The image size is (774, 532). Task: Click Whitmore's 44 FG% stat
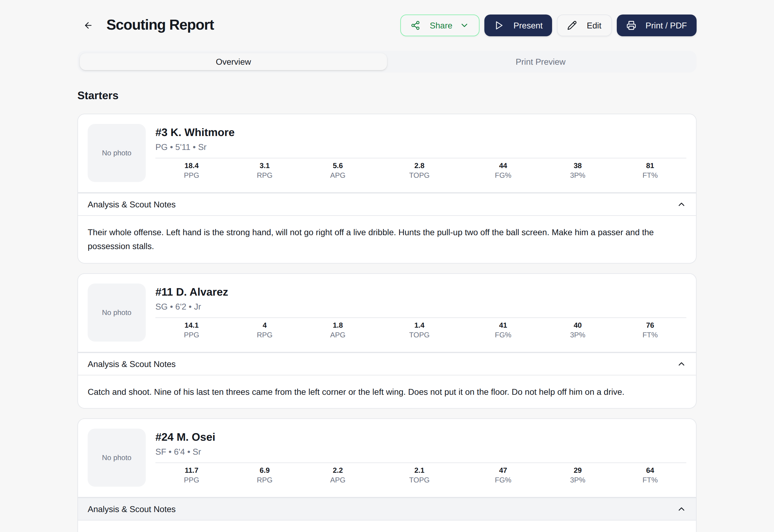503,170
